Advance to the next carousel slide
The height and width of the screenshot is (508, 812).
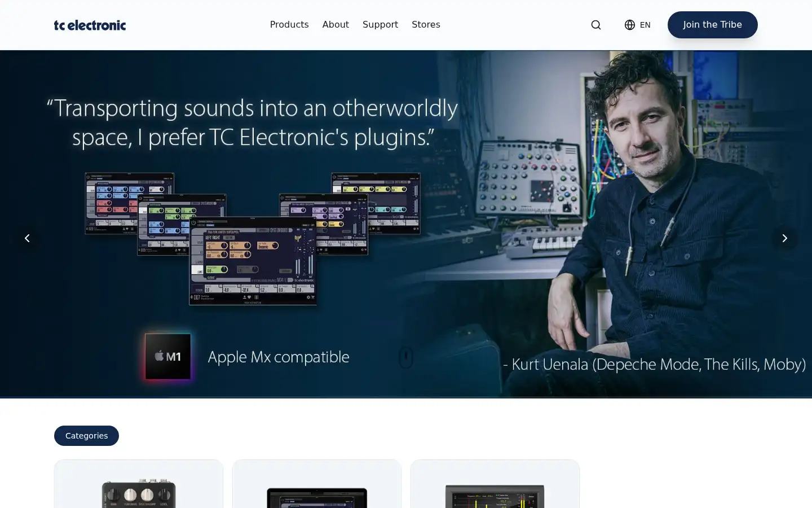[784, 238]
